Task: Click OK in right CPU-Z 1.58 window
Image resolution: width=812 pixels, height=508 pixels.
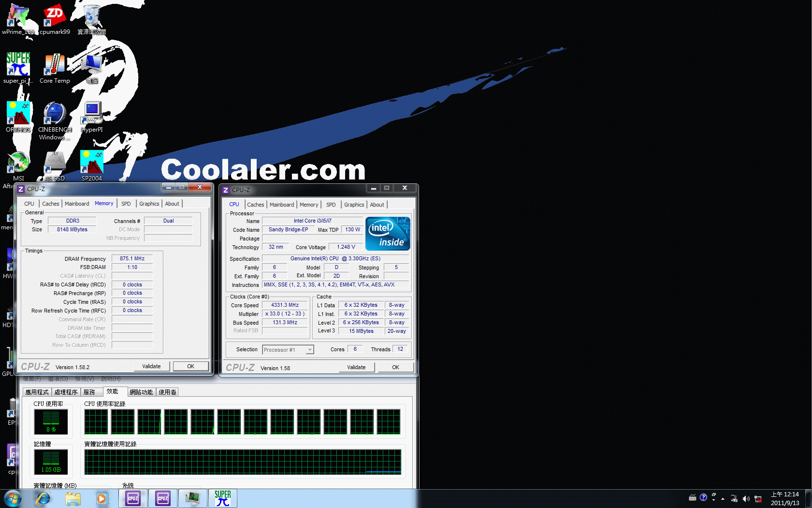Action: coord(396,367)
